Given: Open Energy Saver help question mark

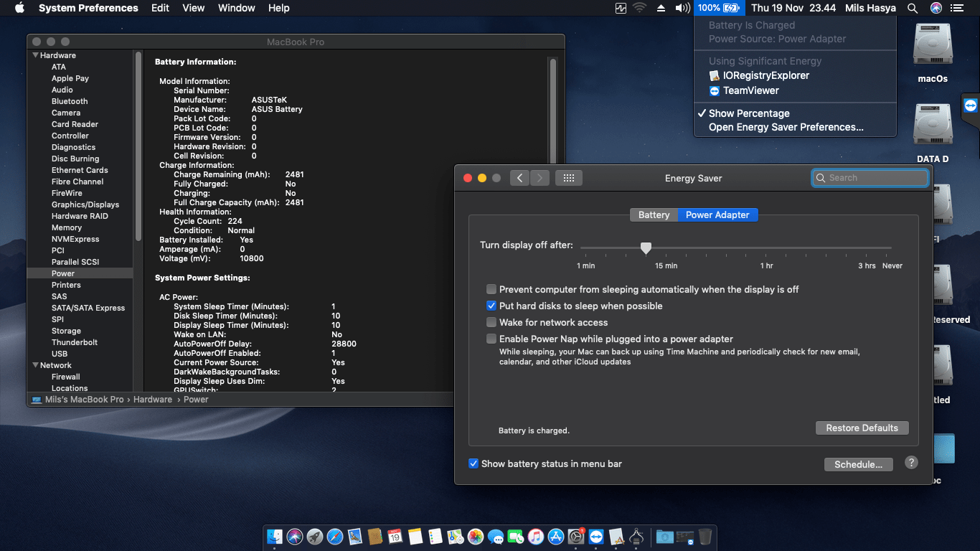Looking at the screenshot, I should pos(911,463).
